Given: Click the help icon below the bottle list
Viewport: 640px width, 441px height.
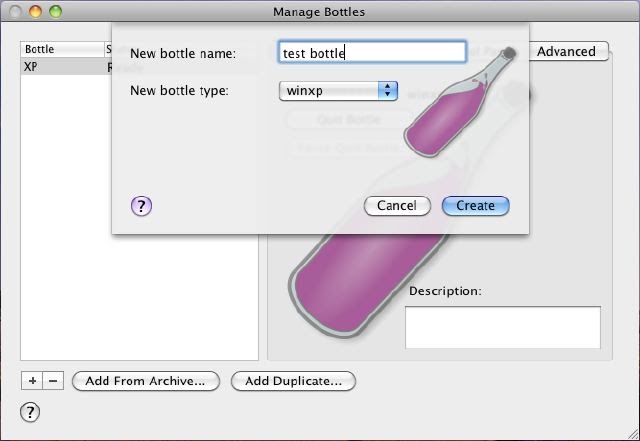Looking at the screenshot, I should [30, 412].
